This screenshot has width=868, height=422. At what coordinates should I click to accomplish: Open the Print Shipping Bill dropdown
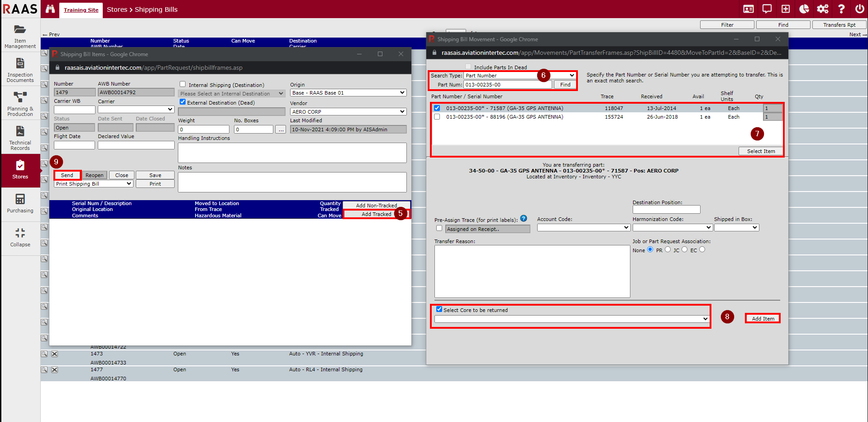94,184
